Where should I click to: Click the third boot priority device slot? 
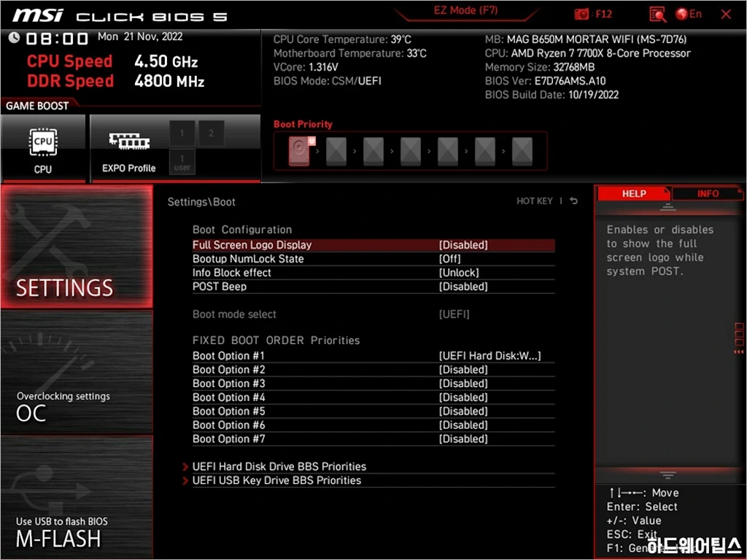click(x=373, y=151)
